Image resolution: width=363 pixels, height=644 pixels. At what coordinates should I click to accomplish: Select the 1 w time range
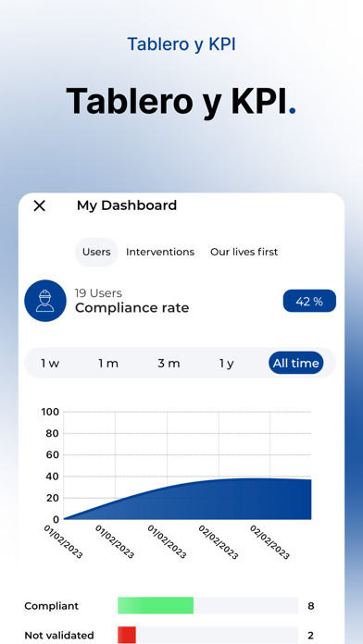tap(50, 364)
